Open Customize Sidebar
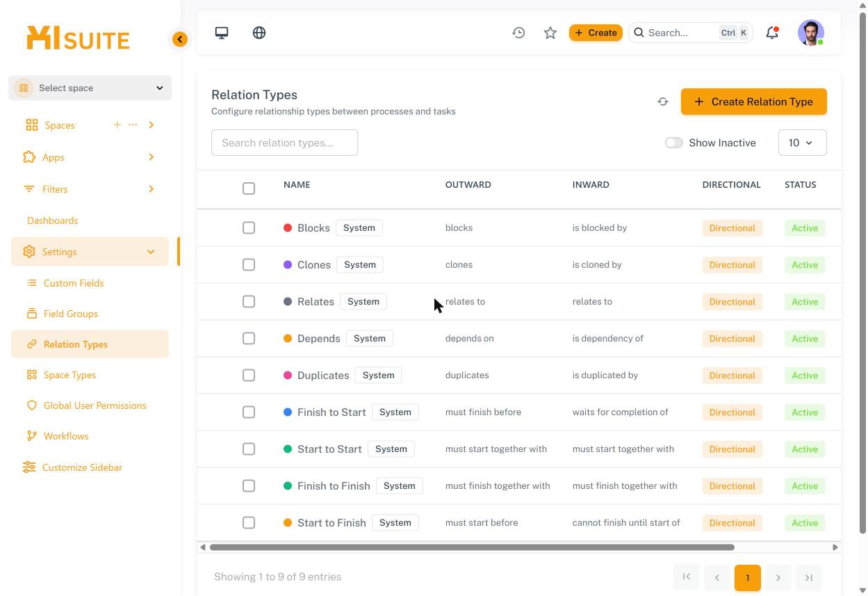 point(82,467)
